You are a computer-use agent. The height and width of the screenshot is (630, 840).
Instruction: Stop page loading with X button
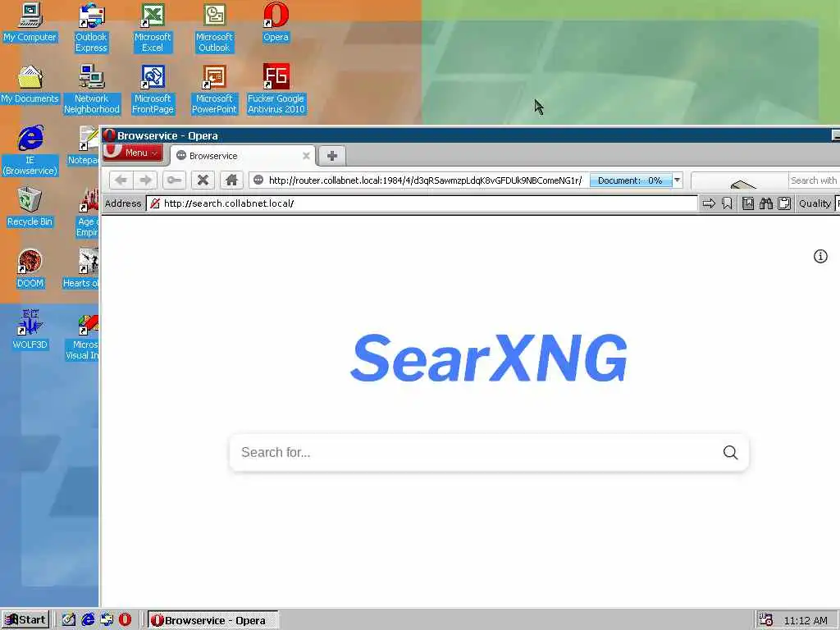[203, 180]
